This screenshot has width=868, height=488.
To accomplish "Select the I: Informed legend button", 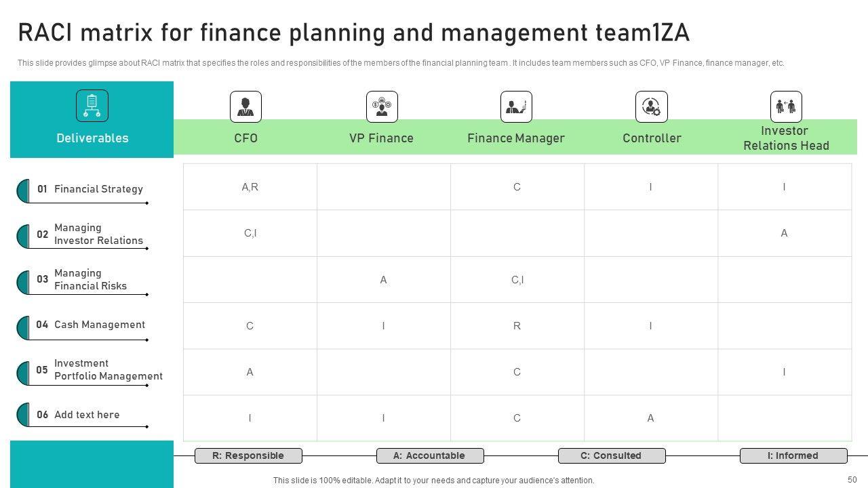I will click(x=793, y=455).
